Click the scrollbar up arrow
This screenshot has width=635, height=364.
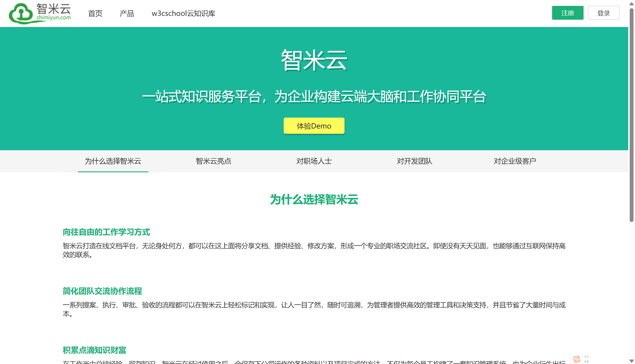pyautogui.click(x=632, y=3)
